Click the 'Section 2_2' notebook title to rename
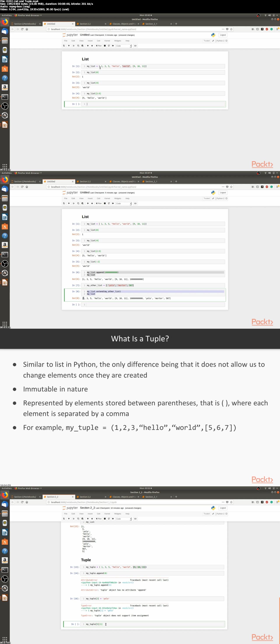This screenshot has width=280, height=644. [87, 508]
